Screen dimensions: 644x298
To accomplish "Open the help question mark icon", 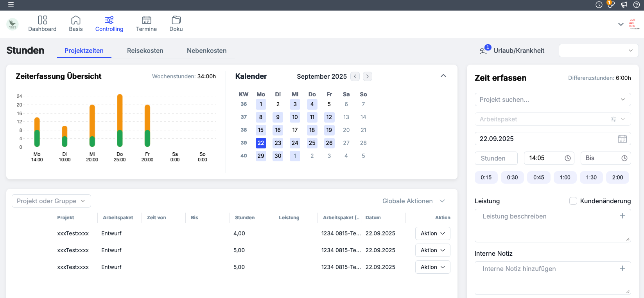I will [x=637, y=5].
